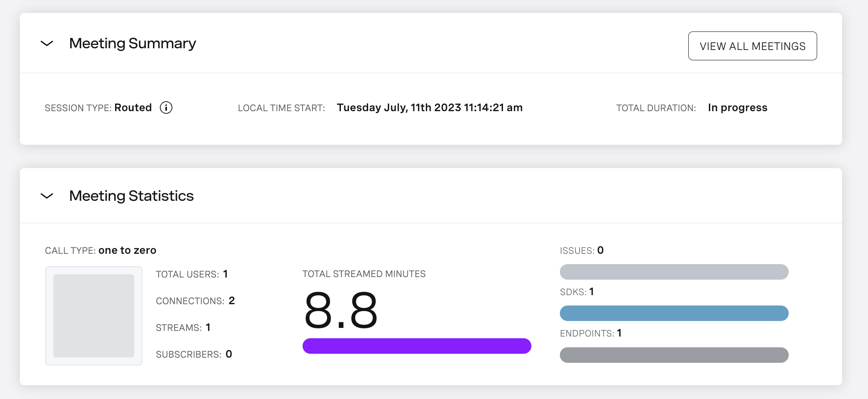The height and width of the screenshot is (399, 868).
Task: Click the In progress duration status
Action: pyautogui.click(x=737, y=108)
